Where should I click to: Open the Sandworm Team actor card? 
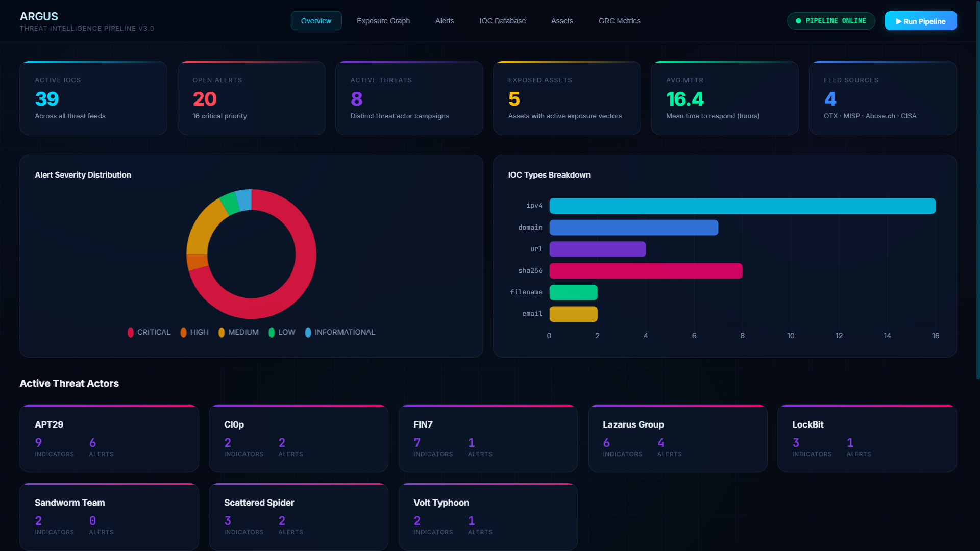coord(109,516)
